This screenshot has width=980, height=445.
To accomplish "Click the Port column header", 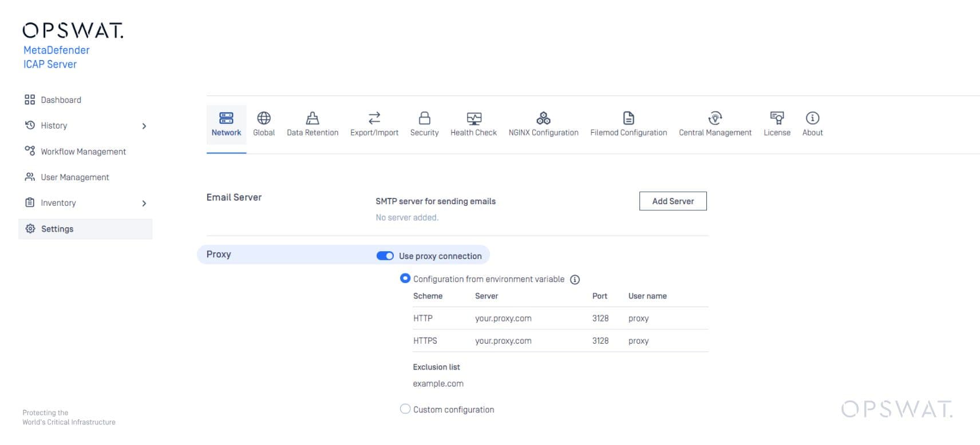I will coord(600,296).
